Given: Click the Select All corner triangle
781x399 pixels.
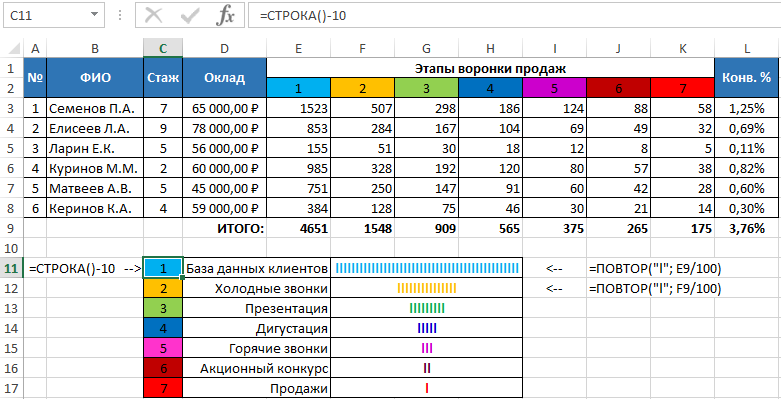Looking at the screenshot, I should (13, 49).
